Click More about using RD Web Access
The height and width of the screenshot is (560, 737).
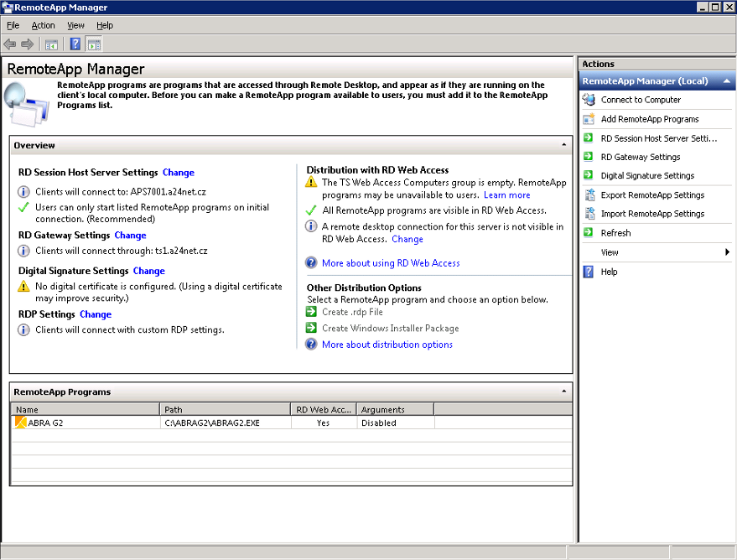click(x=391, y=263)
